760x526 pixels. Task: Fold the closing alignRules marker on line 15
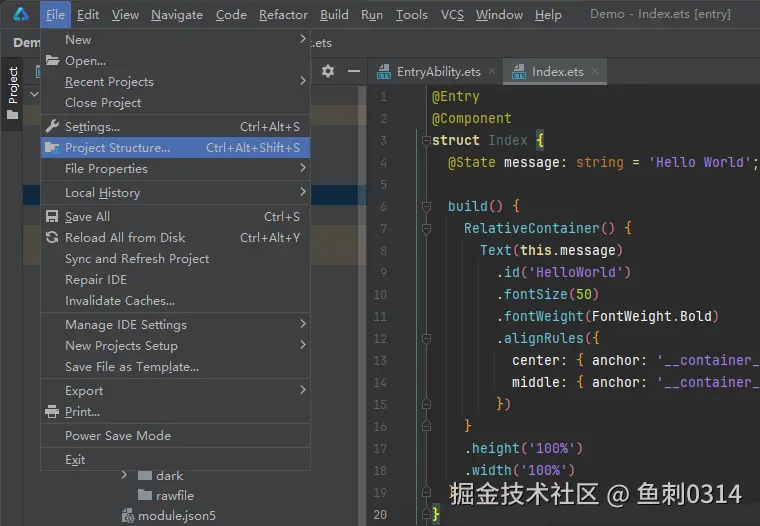tap(427, 404)
